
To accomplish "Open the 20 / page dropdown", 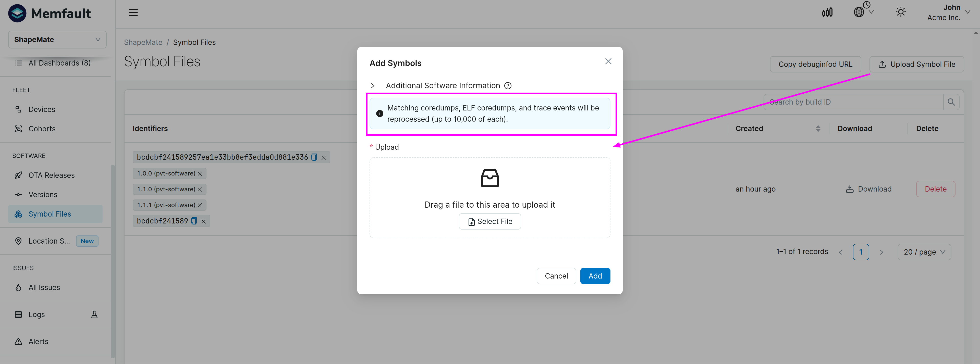I will (x=924, y=252).
